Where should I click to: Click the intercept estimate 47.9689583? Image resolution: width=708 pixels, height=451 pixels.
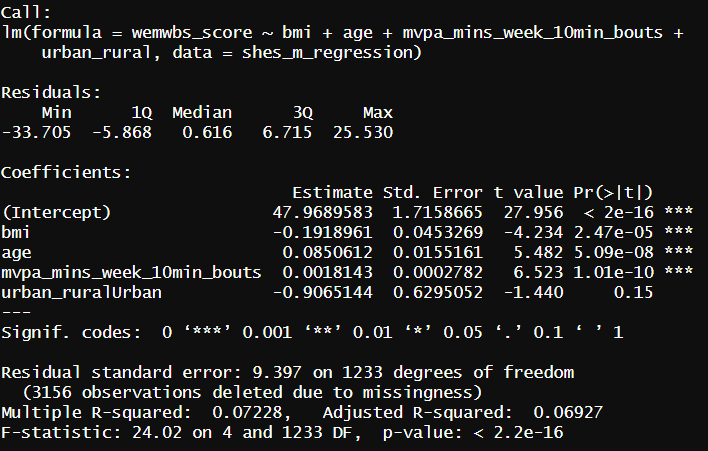pos(321,212)
